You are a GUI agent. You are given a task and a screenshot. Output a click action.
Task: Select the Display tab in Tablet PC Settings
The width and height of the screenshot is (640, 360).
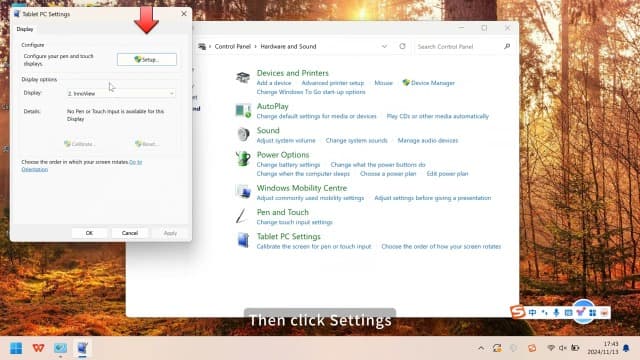25,29
